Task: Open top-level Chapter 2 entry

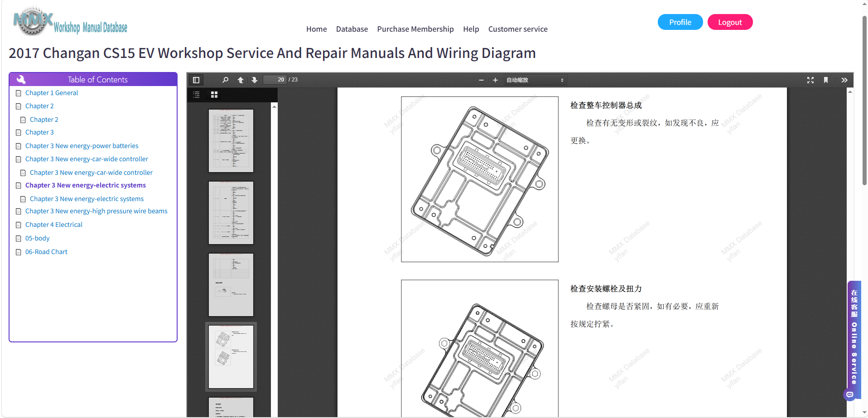Action: coord(39,106)
